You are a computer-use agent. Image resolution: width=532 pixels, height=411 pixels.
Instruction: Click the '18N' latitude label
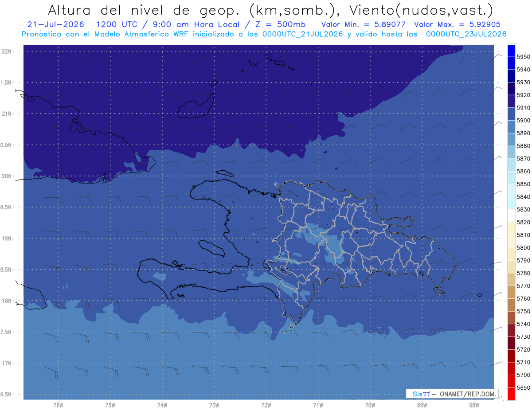[7, 301]
